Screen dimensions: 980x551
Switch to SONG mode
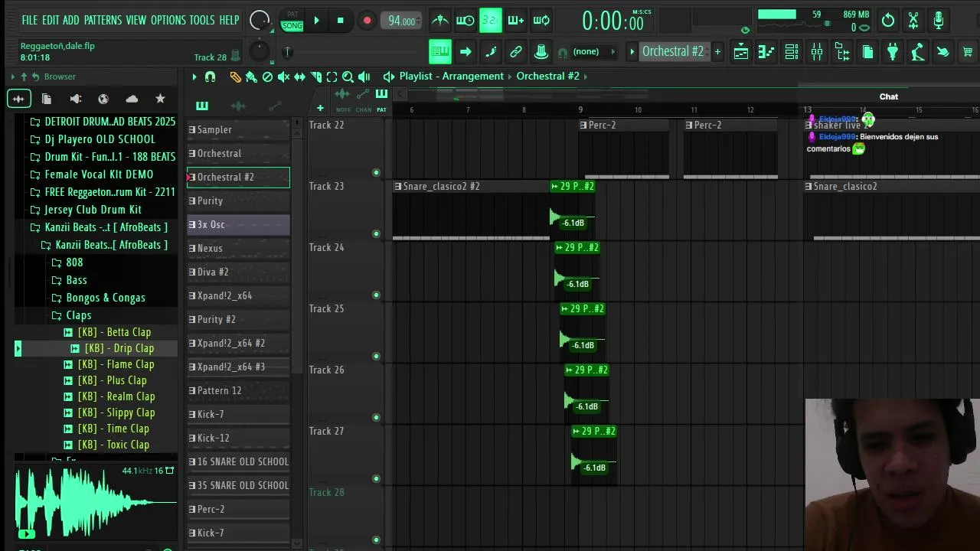tap(292, 26)
